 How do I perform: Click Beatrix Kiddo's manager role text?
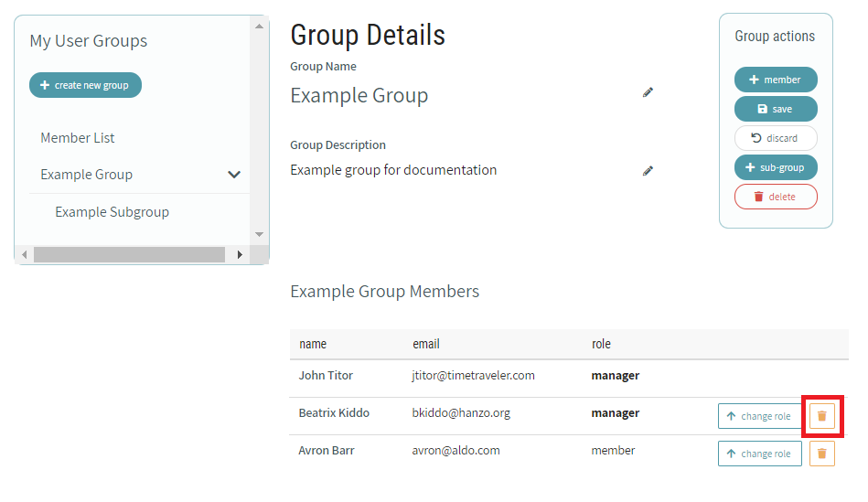(615, 413)
